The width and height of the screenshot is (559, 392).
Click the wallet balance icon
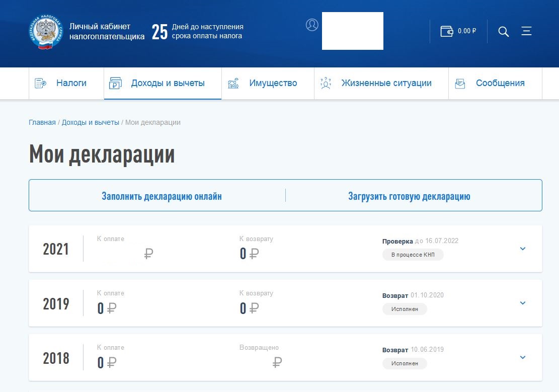[x=446, y=31]
